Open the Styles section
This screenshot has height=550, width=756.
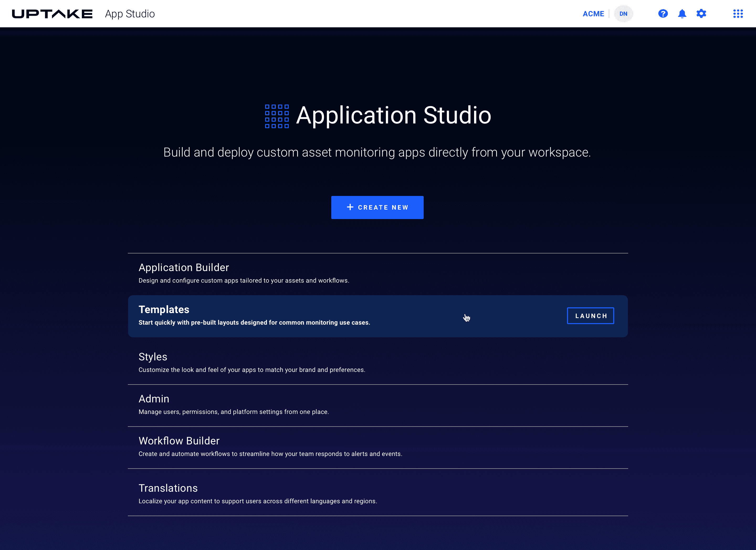[x=153, y=357]
